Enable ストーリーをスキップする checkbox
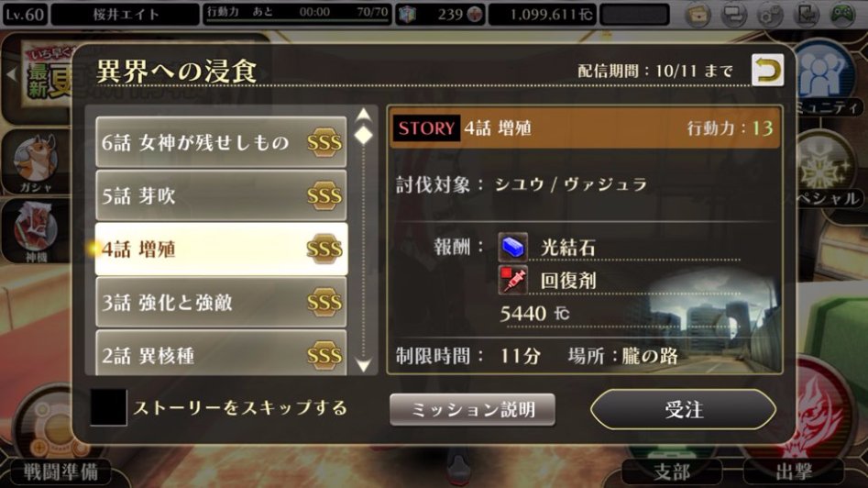The width and height of the screenshot is (868, 488). coord(108,407)
